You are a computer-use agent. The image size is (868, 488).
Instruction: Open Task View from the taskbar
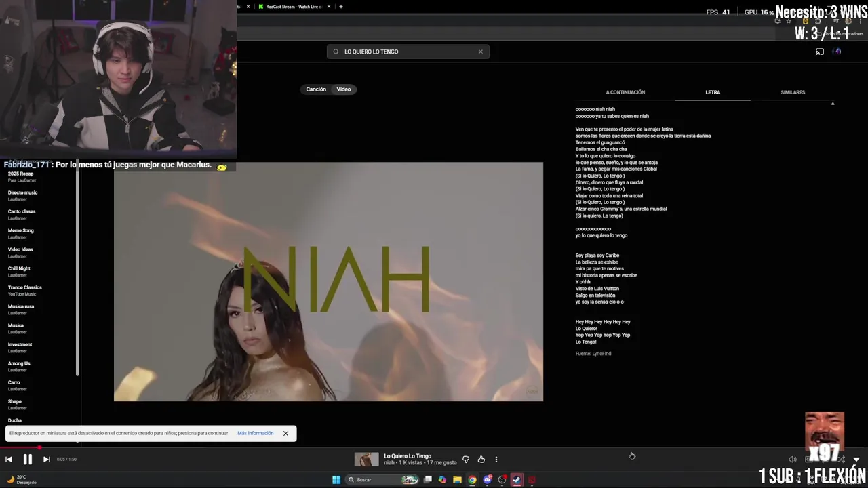point(428,480)
